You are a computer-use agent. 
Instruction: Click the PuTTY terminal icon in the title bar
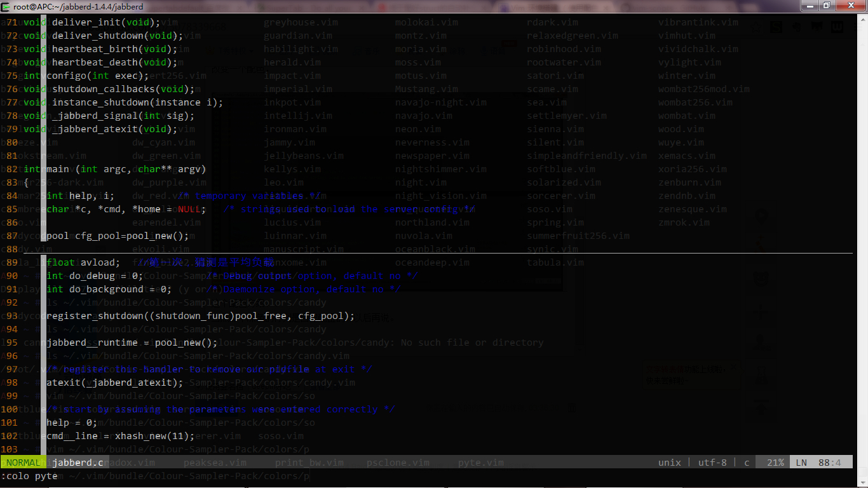tap(6, 6)
